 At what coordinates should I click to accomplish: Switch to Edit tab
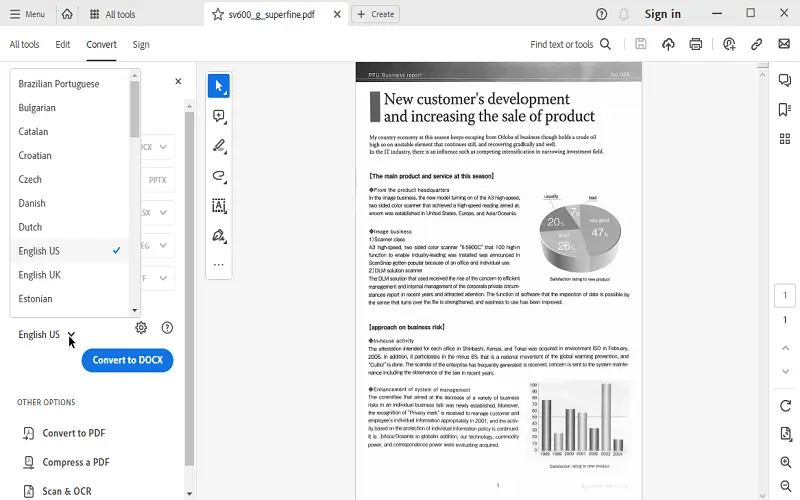pyautogui.click(x=63, y=44)
